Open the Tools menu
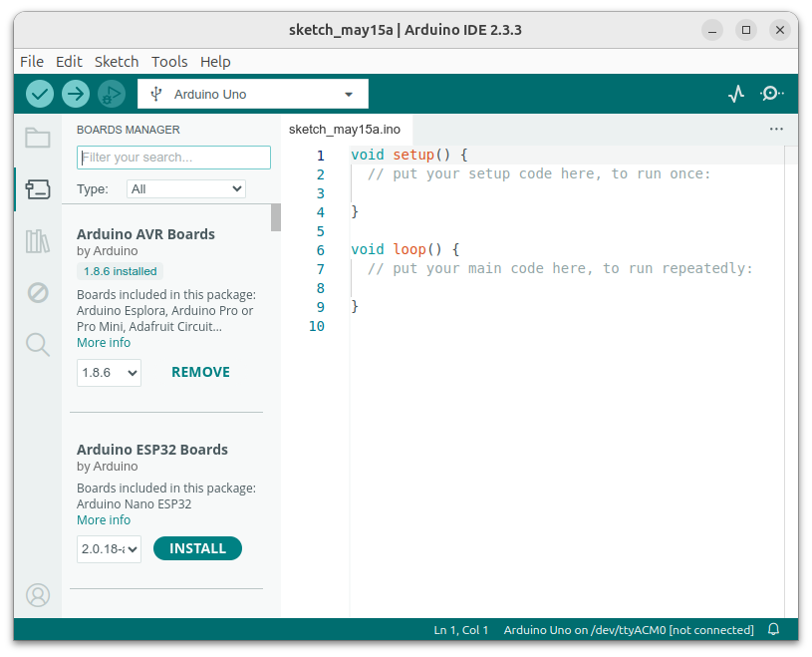 click(x=169, y=62)
